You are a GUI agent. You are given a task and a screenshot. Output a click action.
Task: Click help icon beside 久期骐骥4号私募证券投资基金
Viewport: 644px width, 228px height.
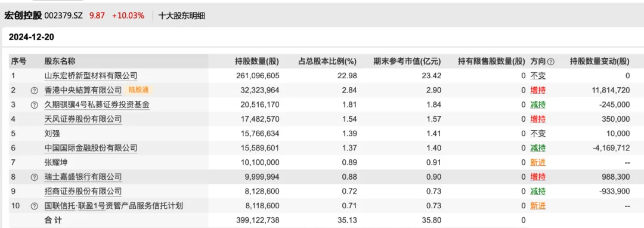pos(34,105)
